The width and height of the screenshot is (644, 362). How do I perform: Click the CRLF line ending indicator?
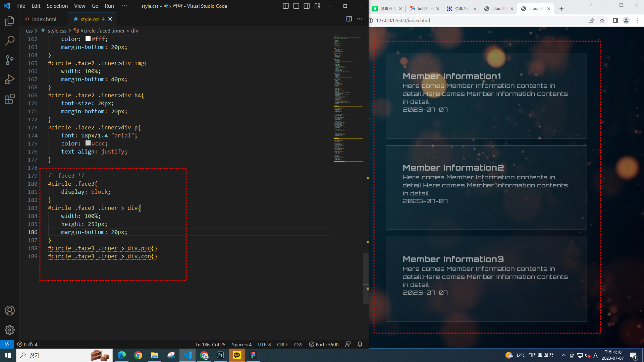click(x=282, y=345)
